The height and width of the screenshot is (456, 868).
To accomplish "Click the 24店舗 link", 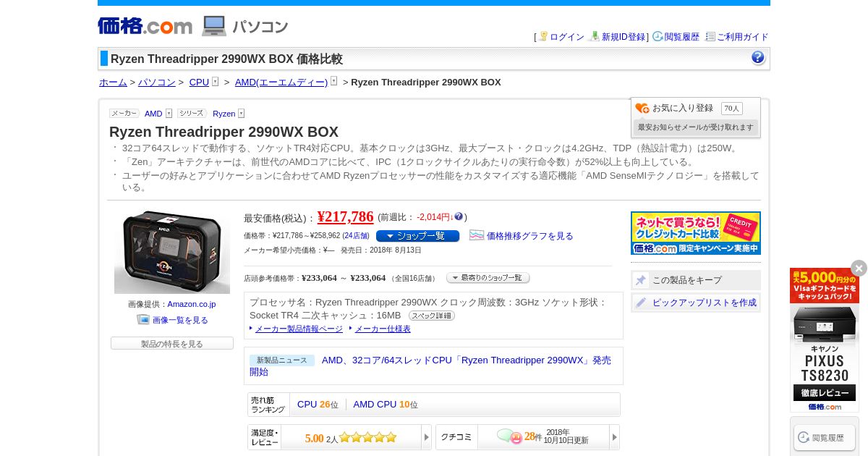I will pyautogui.click(x=356, y=236).
